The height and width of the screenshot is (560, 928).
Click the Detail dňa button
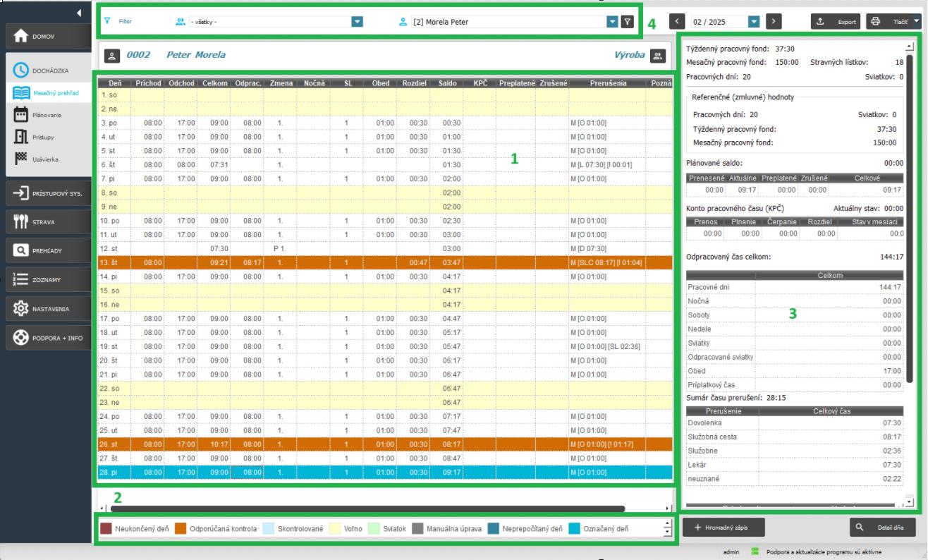(883, 527)
